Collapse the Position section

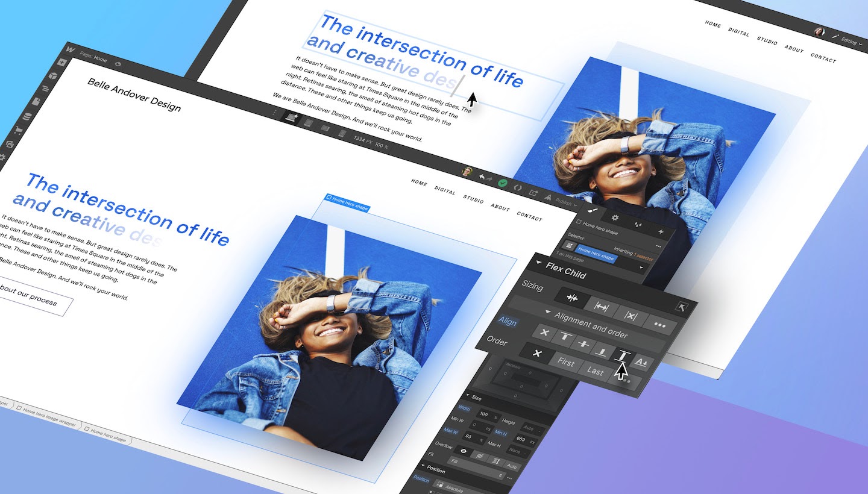coord(423,465)
